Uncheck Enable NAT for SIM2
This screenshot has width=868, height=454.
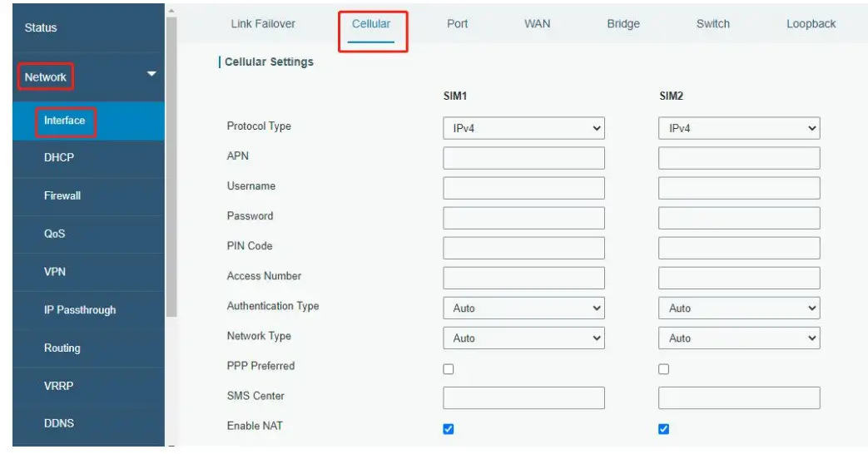tap(664, 429)
